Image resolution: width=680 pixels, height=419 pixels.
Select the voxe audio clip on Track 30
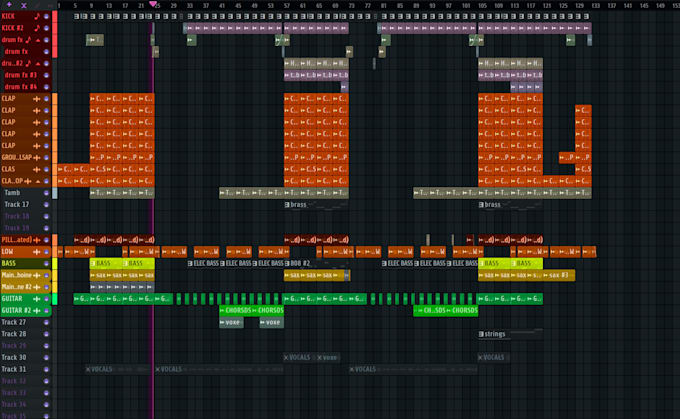pos(328,357)
